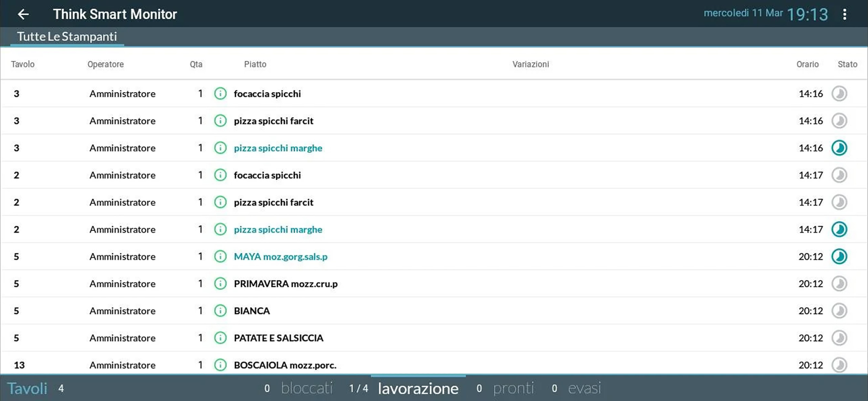The height and width of the screenshot is (401, 868).
Task: Open info for PATATE E SALSICCIA
Action: pyautogui.click(x=220, y=338)
